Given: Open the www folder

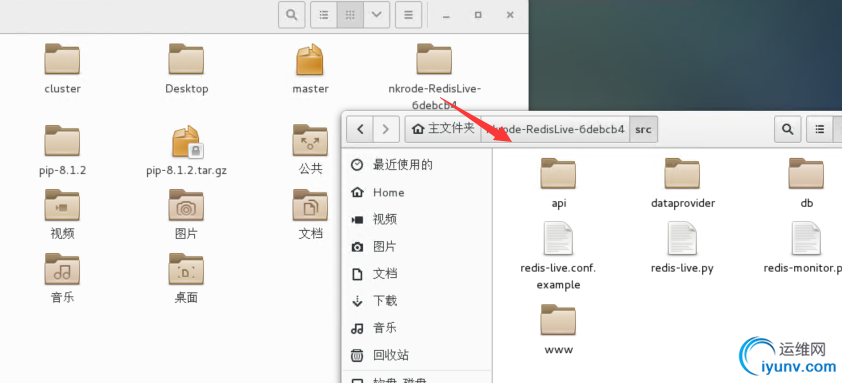Looking at the screenshot, I should coord(558,319).
